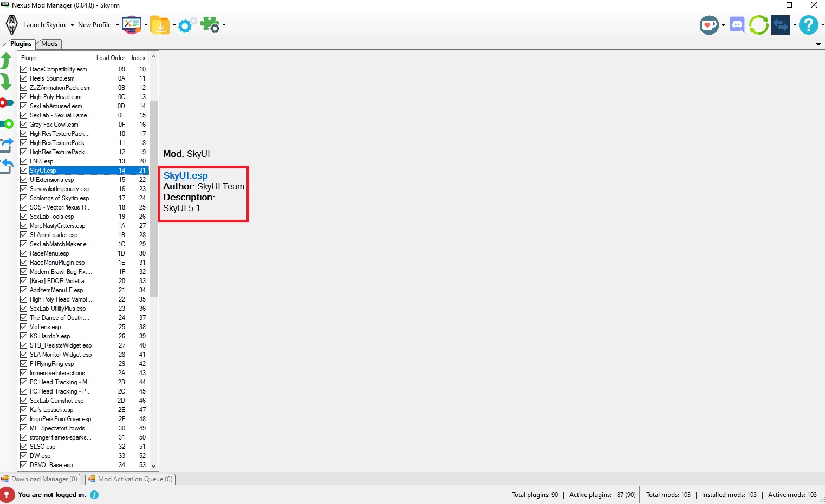Open the Discord icon in toolbar
Screen dimensions: 825x504
[737, 25]
